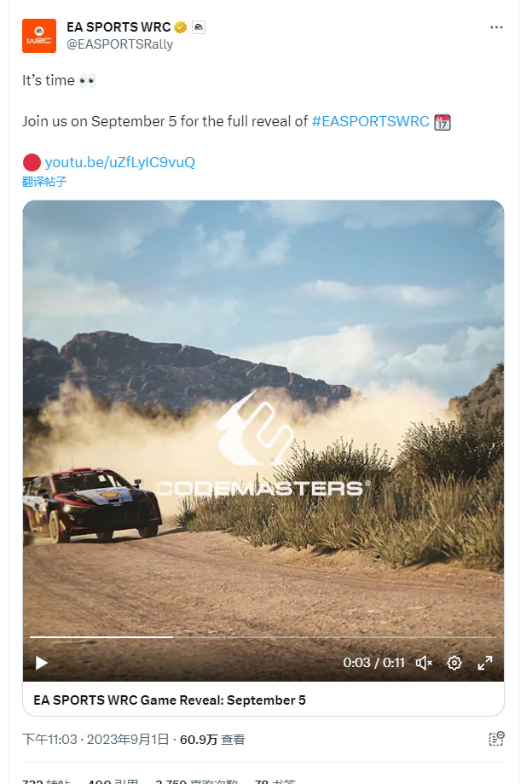Image resolution: width=532 pixels, height=784 pixels.
Task: Click 翻译帖子 to translate the post
Action: tap(44, 182)
